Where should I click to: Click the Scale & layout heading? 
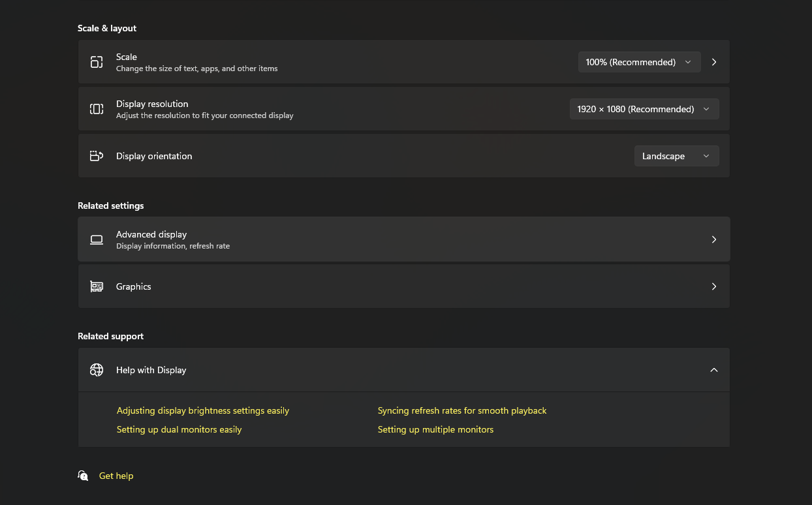pos(107,28)
